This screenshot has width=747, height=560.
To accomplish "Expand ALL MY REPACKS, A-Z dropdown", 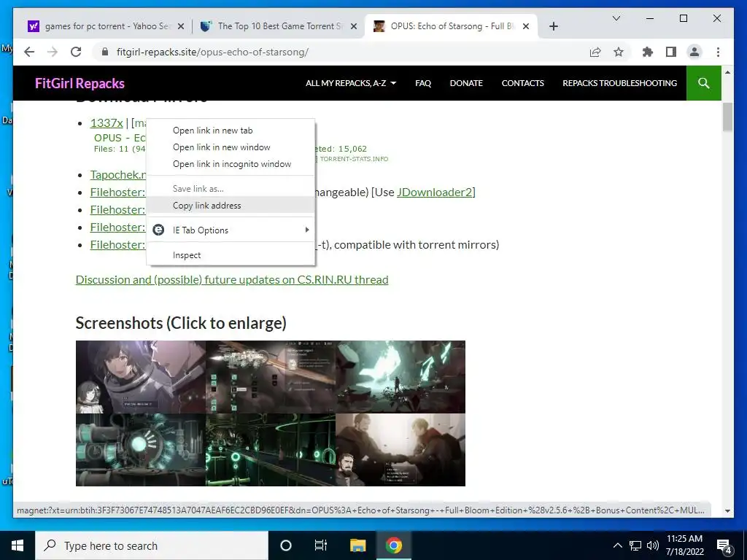I will point(351,83).
